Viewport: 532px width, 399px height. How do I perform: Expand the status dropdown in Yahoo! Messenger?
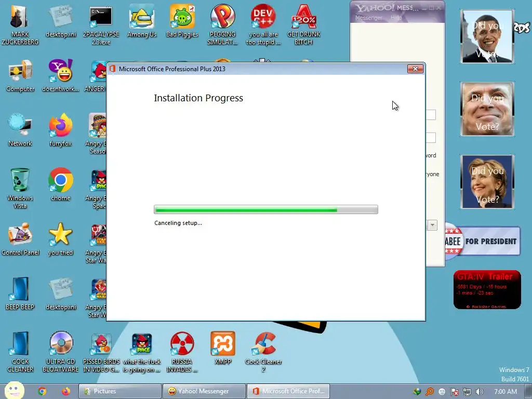(432, 225)
